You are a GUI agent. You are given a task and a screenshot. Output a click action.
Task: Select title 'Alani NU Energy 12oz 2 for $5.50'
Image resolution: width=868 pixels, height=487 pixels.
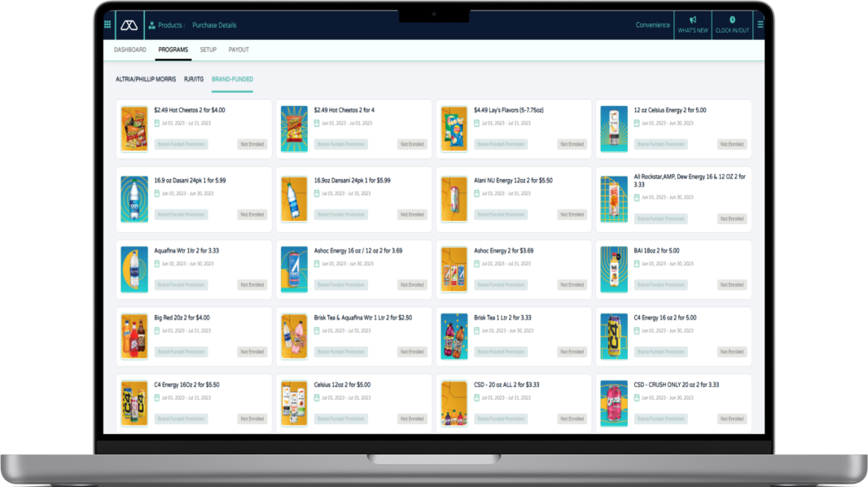[513, 181]
